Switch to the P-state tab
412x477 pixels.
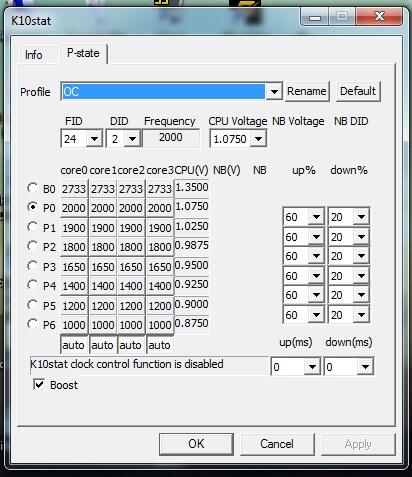tap(83, 54)
